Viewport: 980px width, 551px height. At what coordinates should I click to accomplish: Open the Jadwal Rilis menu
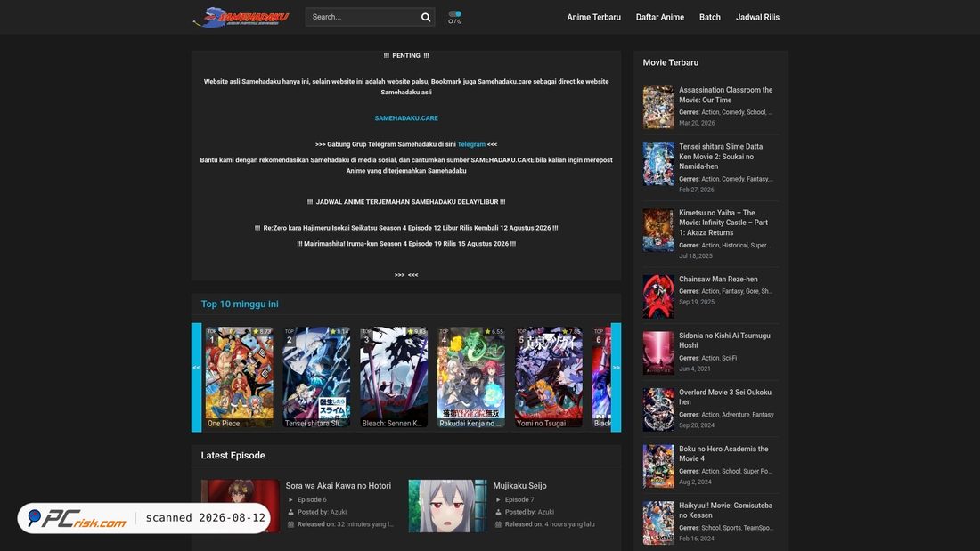tap(757, 18)
